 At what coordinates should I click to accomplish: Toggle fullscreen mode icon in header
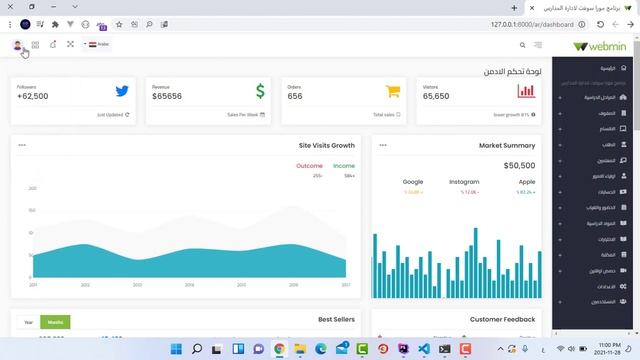tap(71, 44)
